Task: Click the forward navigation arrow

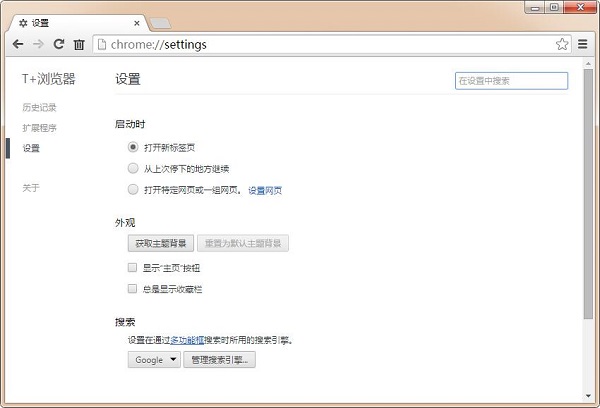Action: point(38,44)
